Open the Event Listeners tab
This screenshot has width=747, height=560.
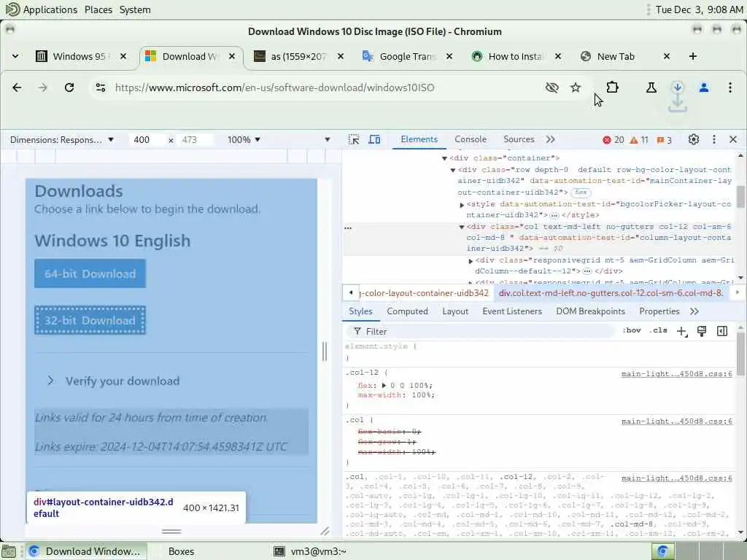[x=512, y=311]
